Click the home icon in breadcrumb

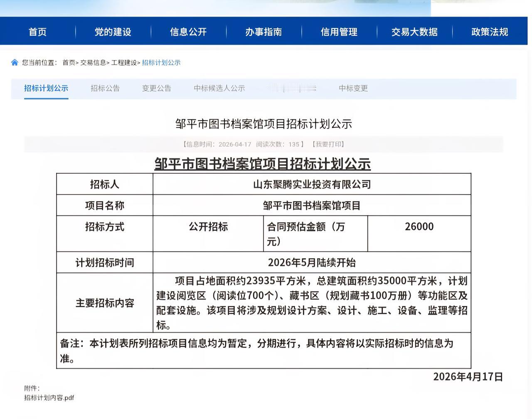click(x=15, y=62)
